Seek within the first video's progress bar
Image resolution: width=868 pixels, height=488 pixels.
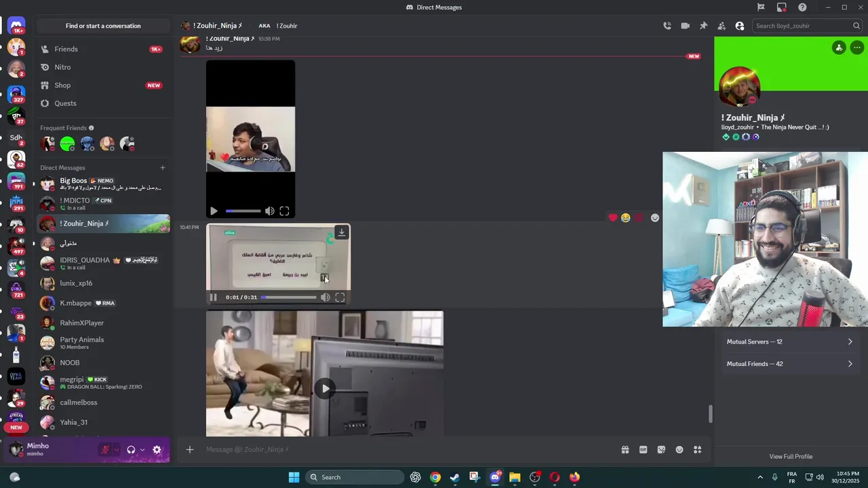point(243,211)
